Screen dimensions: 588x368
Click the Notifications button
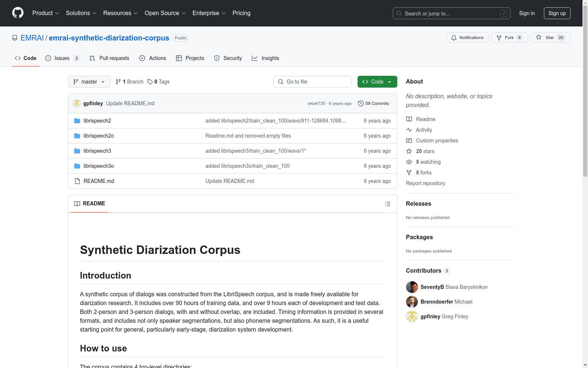[467, 38]
